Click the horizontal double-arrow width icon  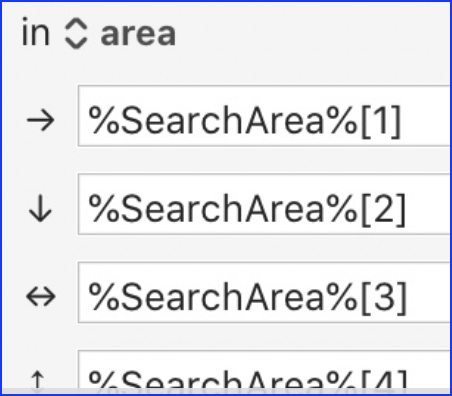[41, 297]
